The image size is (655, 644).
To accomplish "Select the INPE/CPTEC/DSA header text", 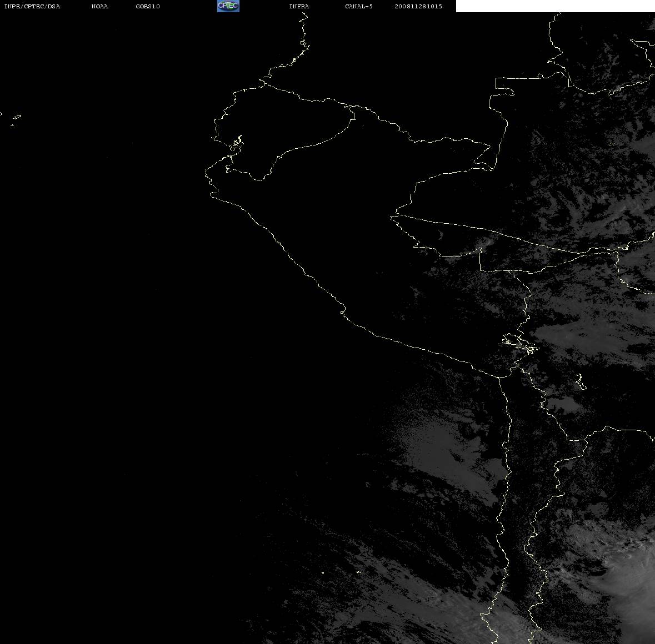I will pyautogui.click(x=32, y=6).
